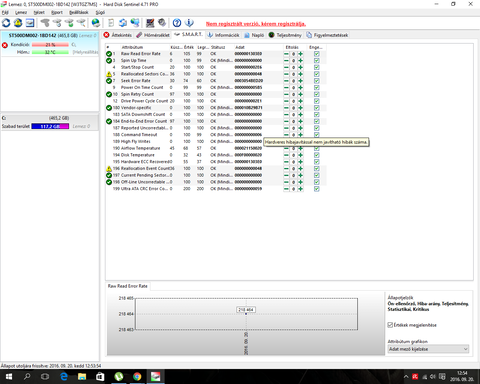
Task: Click the networked computers toolbar icon
Action: coord(135,23)
